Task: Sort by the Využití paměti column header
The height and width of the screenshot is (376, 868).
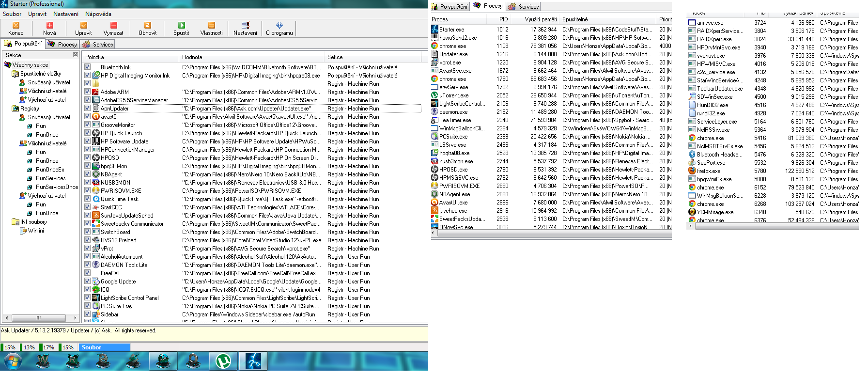Action: 535,19
